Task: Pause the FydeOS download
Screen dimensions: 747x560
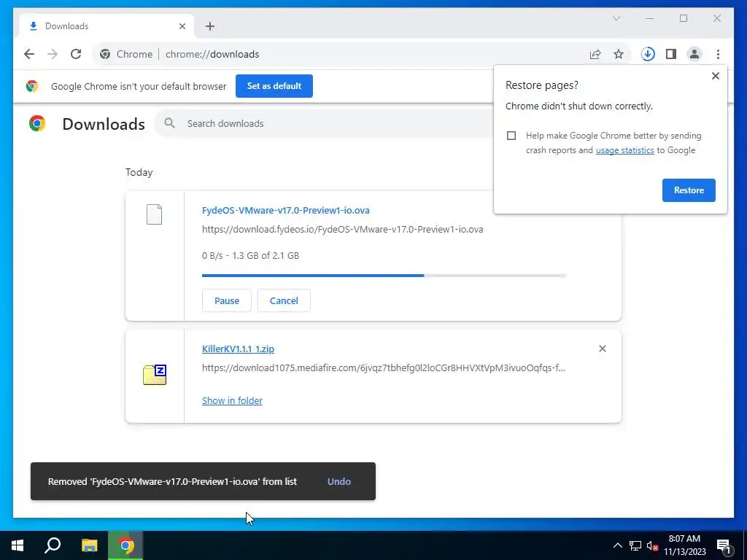Action: click(x=226, y=300)
